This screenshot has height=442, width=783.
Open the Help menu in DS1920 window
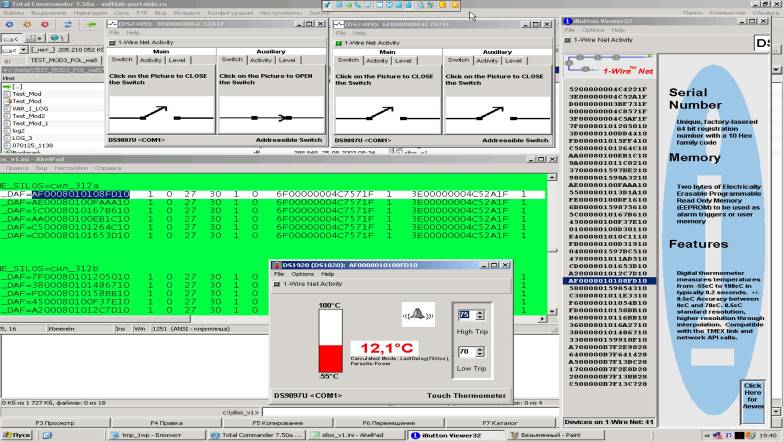(327, 274)
